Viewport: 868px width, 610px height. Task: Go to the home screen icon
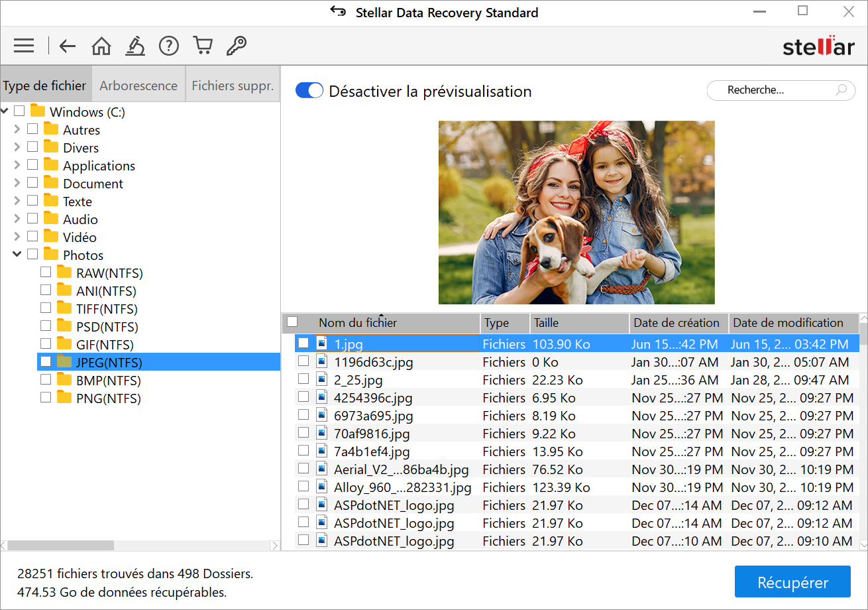[101, 46]
